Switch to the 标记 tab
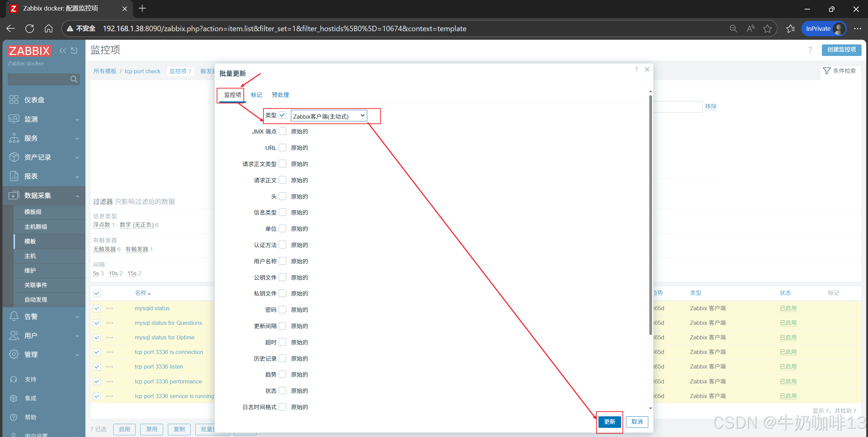868x437 pixels. point(256,95)
